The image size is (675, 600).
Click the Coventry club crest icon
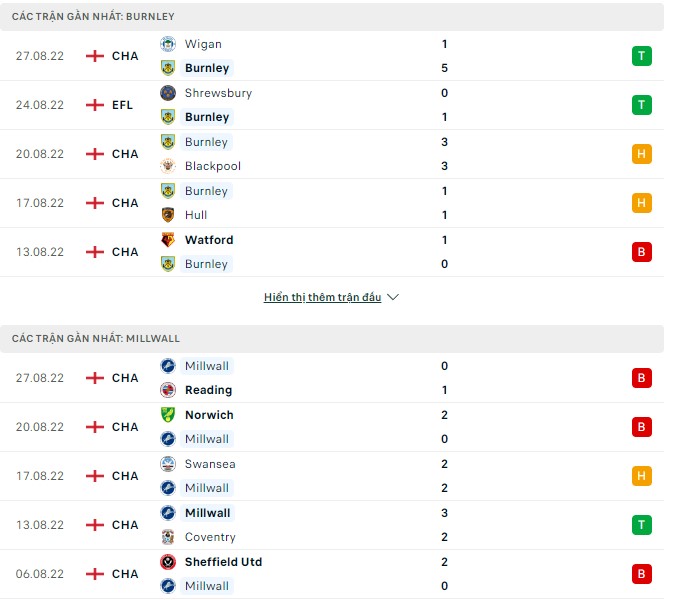pyautogui.click(x=168, y=537)
